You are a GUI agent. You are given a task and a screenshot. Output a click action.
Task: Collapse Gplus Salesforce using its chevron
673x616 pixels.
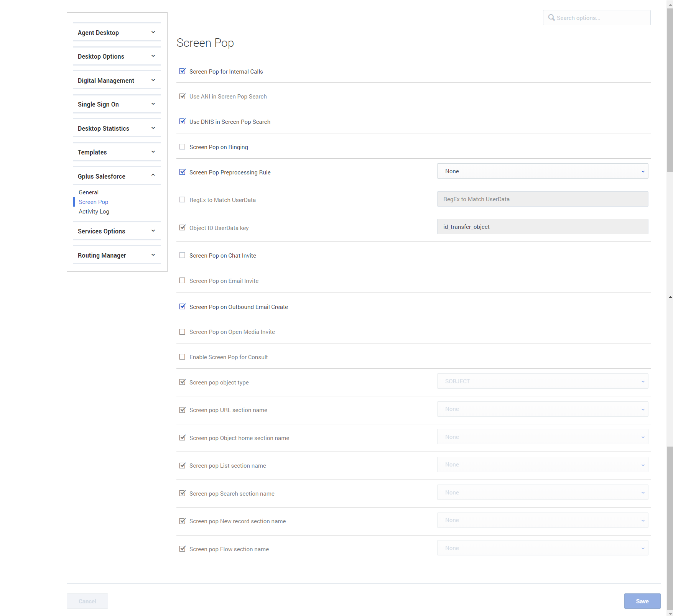153,175
